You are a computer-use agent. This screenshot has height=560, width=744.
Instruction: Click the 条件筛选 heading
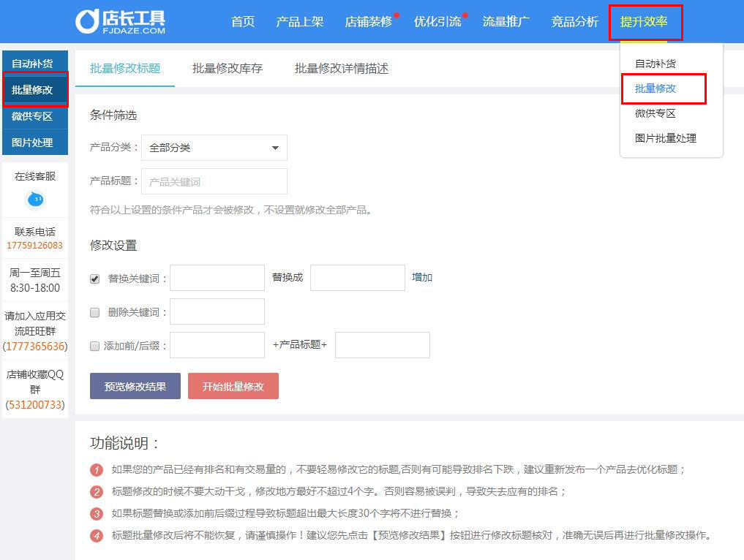[x=113, y=116]
